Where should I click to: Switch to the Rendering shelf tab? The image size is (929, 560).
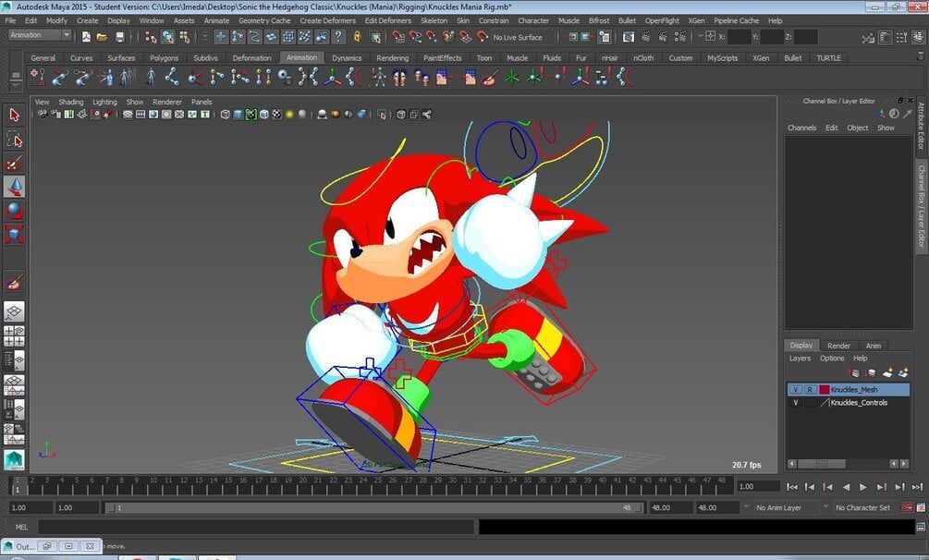click(392, 58)
